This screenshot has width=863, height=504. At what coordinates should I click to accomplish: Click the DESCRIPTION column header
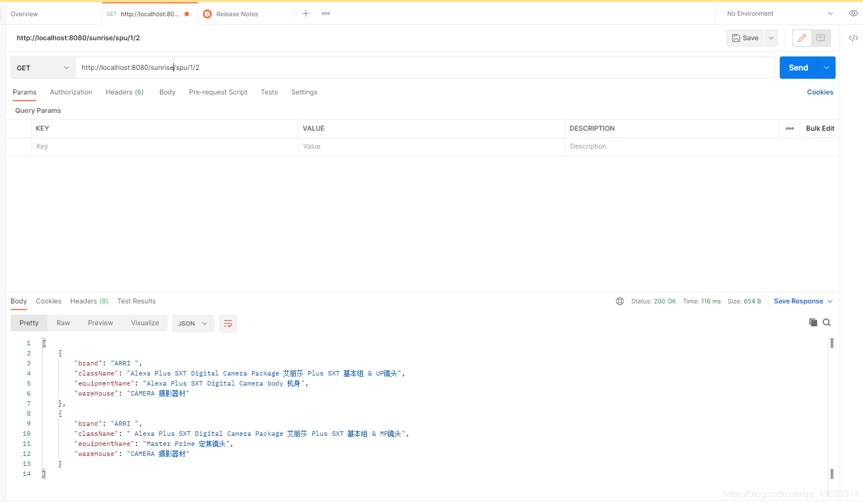click(x=592, y=129)
